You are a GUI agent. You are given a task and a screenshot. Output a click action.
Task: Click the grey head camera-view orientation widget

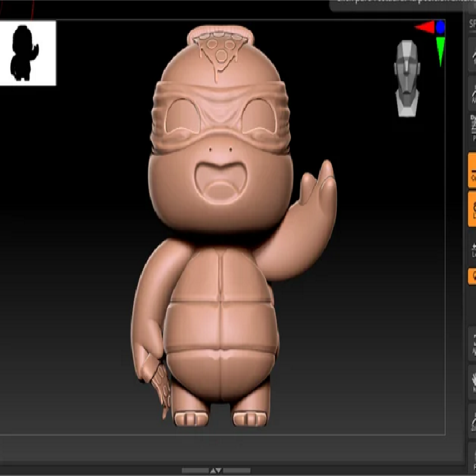click(407, 79)
